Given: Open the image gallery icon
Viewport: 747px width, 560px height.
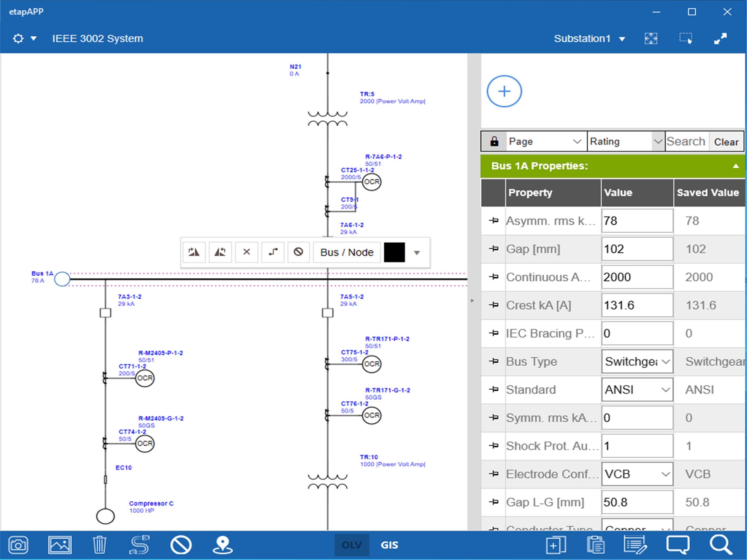Looking at the screenshot, I should [x=59, y=545].
